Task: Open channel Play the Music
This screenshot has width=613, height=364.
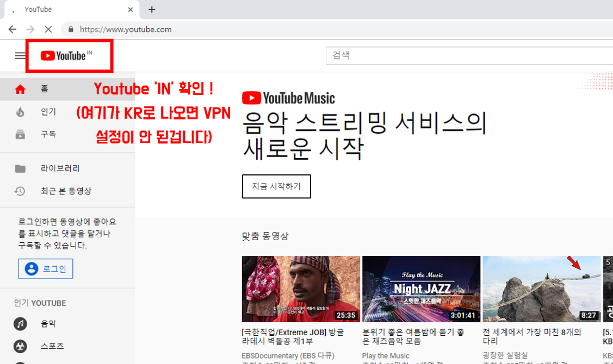Action: click(386, 356)
